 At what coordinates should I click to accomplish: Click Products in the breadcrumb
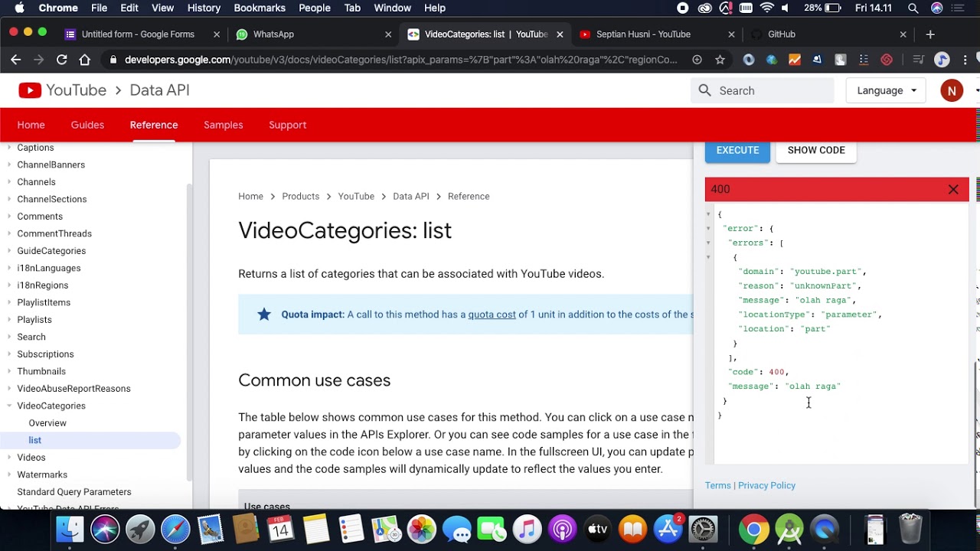point(300,197)
